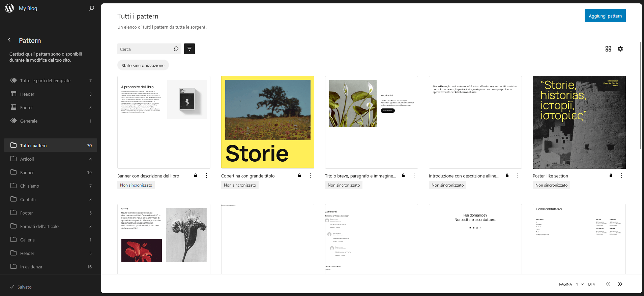This screenshot has width=644, height=296.
Task: Click Banner con descrizione del libro title
Action: 148,176
